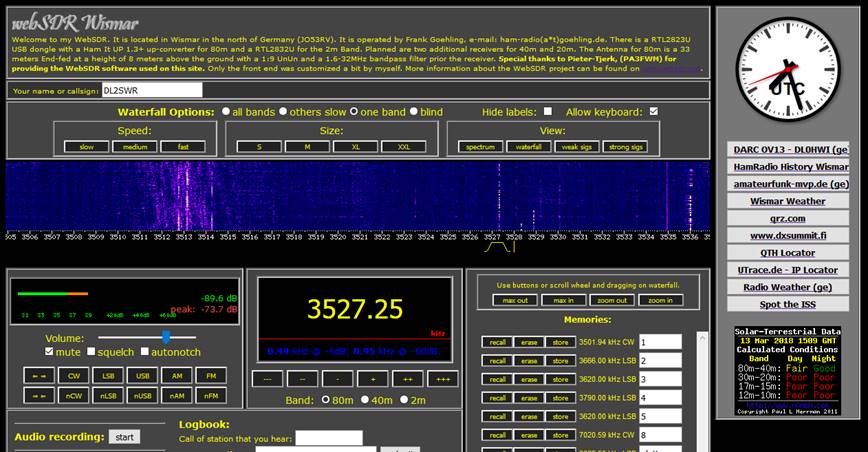Click the passband filter marker on frequency scale
Image resolution: width=868 pixels, height=452 pixels.
pyautogui.click(x=499, y=246)
